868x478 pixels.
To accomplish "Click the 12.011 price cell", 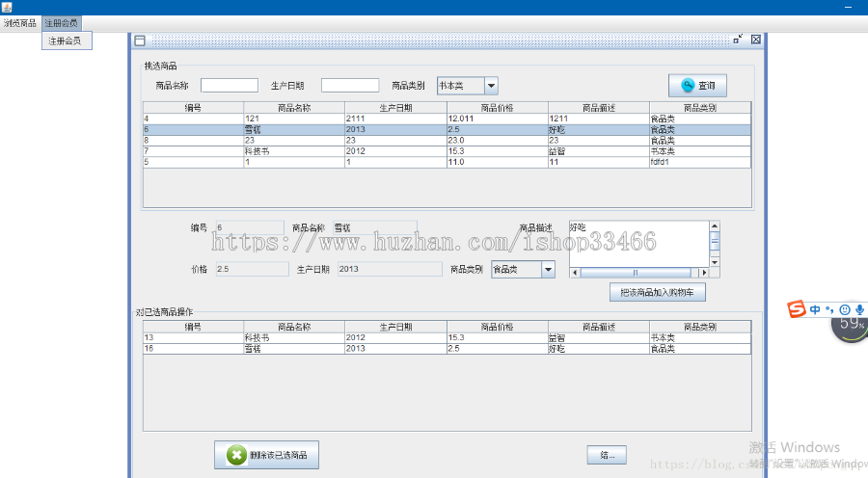I will pyautogui.click(x=497, y=119).
